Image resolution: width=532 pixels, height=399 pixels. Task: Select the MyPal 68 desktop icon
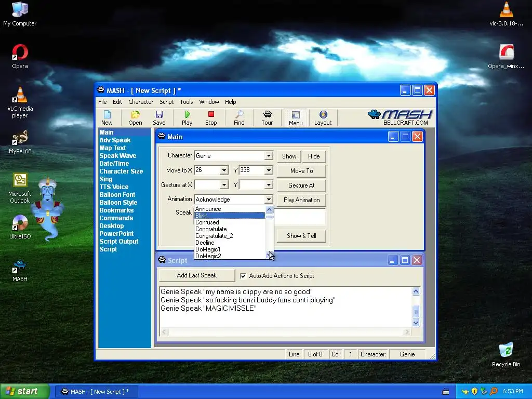coord(20,142)
